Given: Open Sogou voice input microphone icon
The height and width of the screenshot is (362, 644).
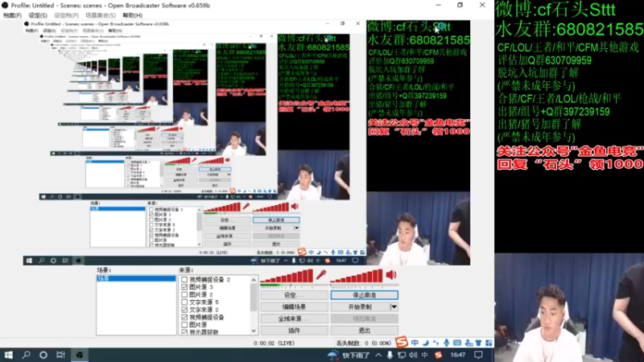Looking at the screenshot, I should pos(447,343).
